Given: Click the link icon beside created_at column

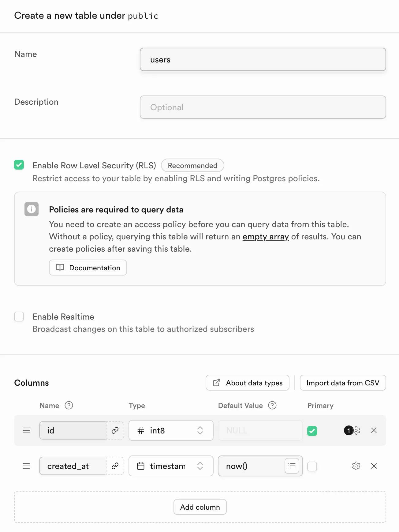Looking at the screenshot, I should click(115, 466).
